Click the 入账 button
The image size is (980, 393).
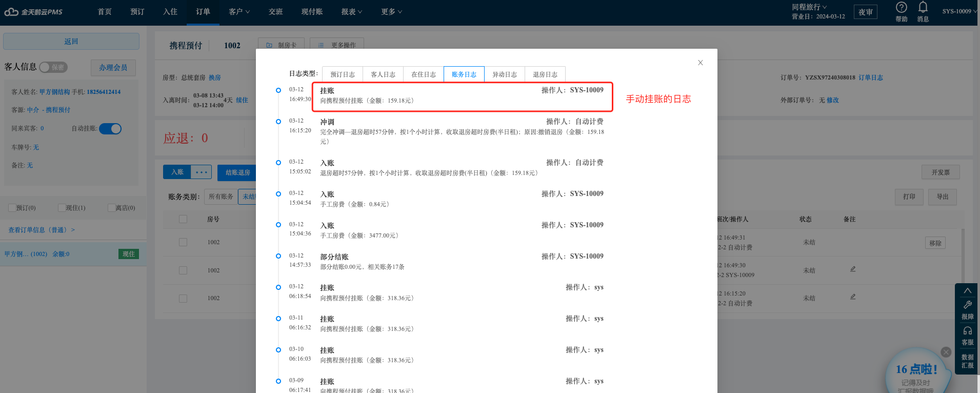pos(177,172)
